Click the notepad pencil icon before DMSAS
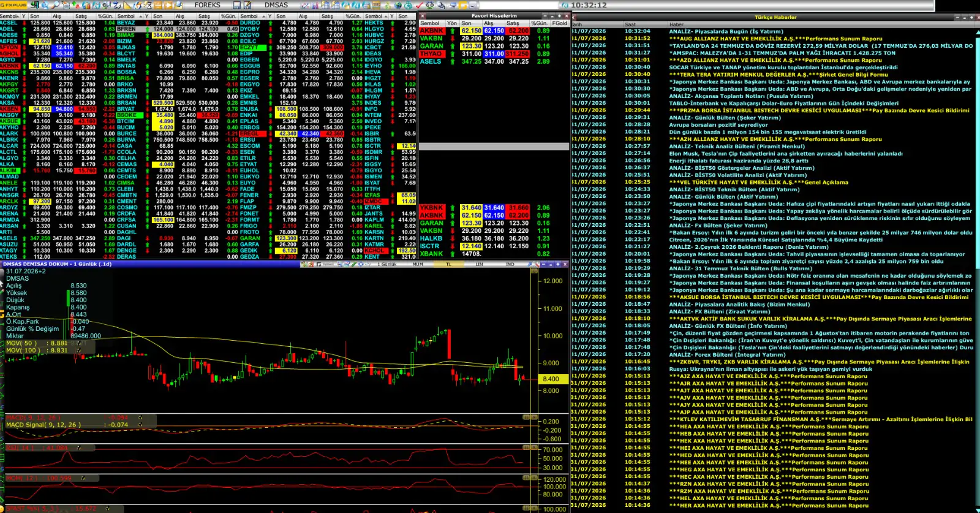 (246, 5)
